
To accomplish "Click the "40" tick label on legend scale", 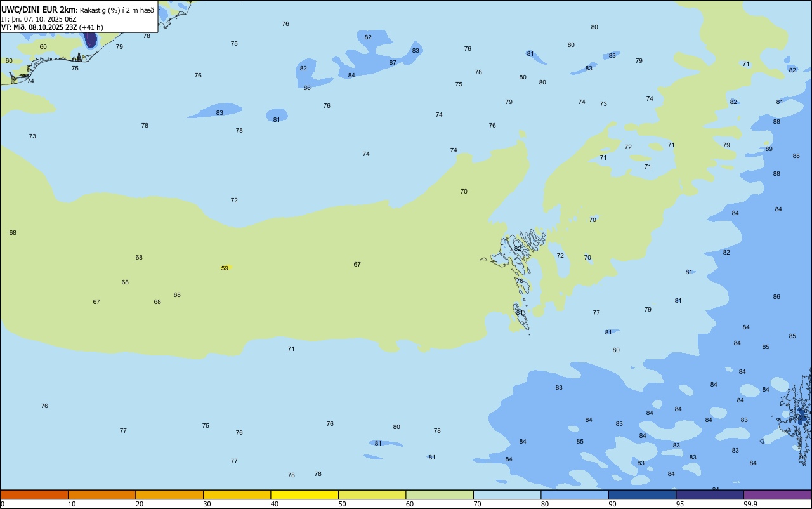I will [275, 504].
